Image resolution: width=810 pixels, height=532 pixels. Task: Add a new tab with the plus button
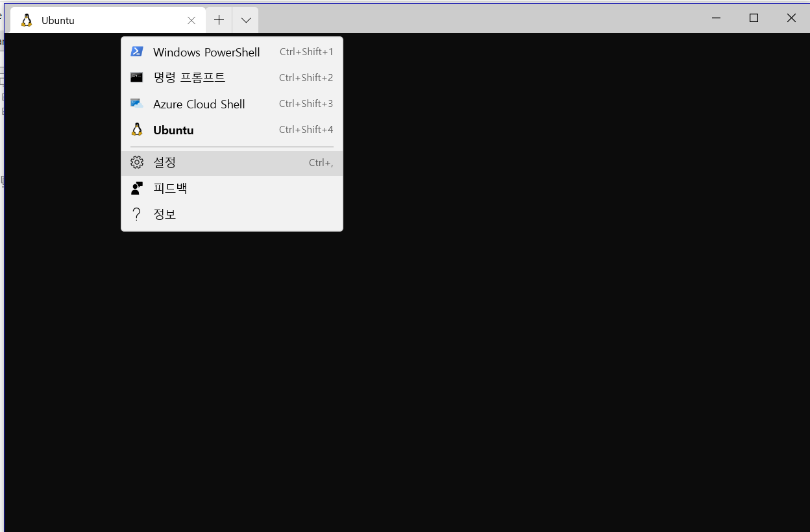[x=219, y=20]
